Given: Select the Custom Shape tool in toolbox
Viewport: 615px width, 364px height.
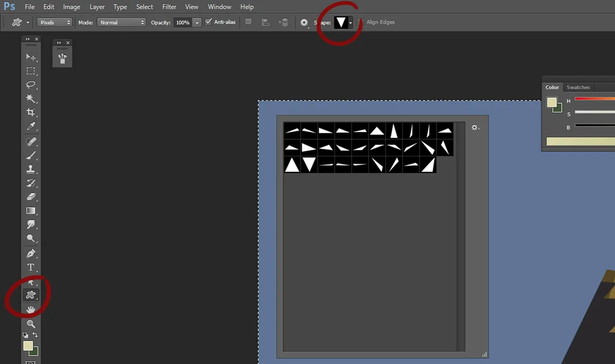Looking at the screenshot, I should [x=31, y=295].
